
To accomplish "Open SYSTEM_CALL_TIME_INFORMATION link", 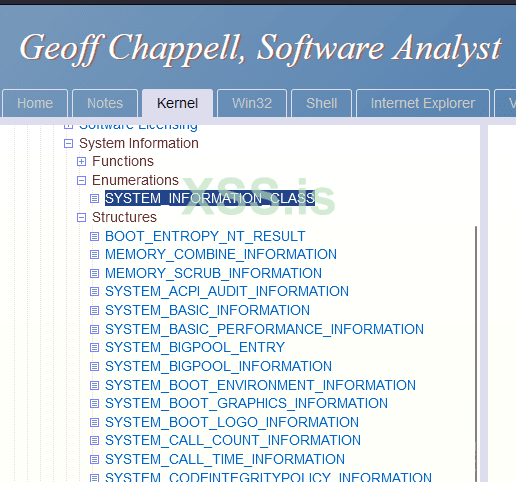I will [x=225, y=459].
